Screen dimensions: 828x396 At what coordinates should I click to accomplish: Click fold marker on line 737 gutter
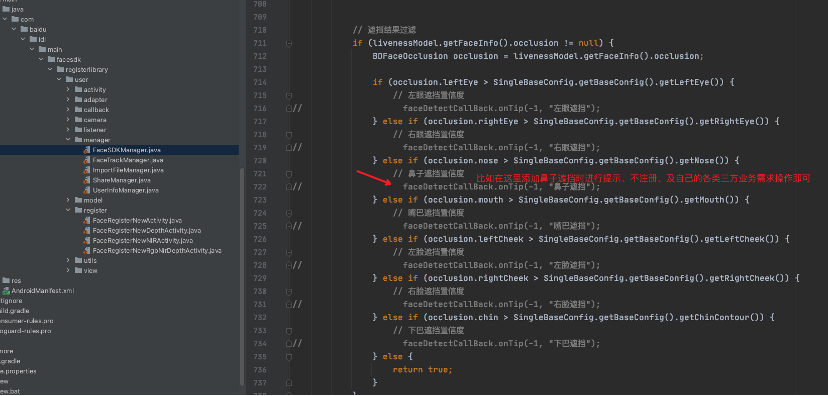(289, 383)
